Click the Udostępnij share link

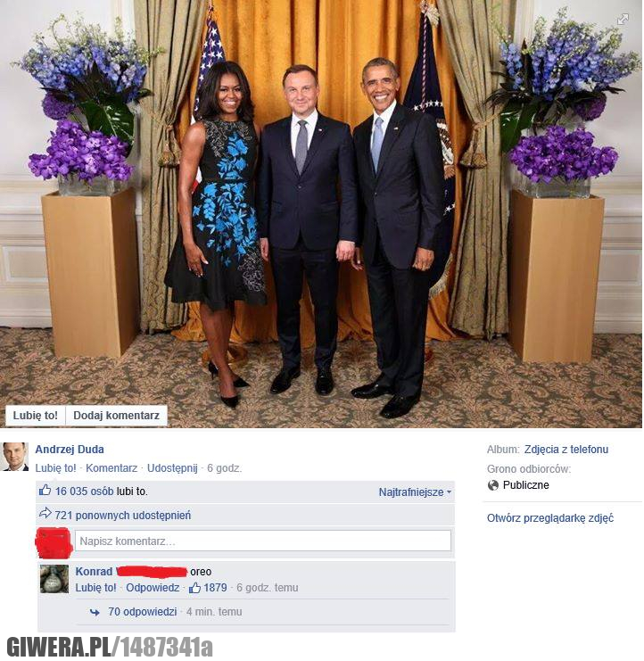point(172,468)
